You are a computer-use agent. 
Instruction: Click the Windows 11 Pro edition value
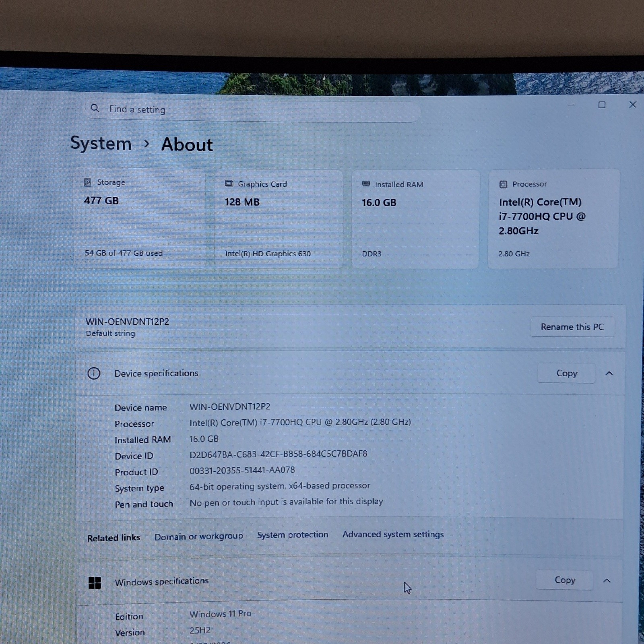click(220, 614)
